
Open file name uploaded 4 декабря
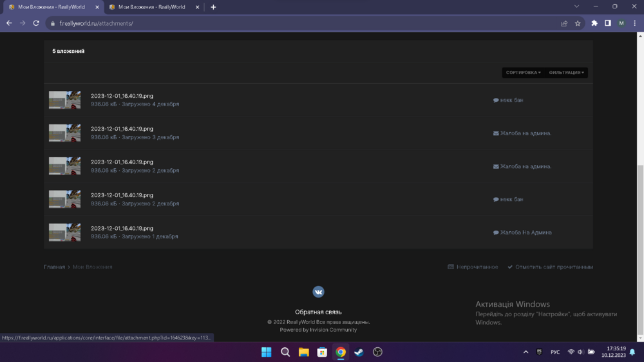click(x=122, y=96)
